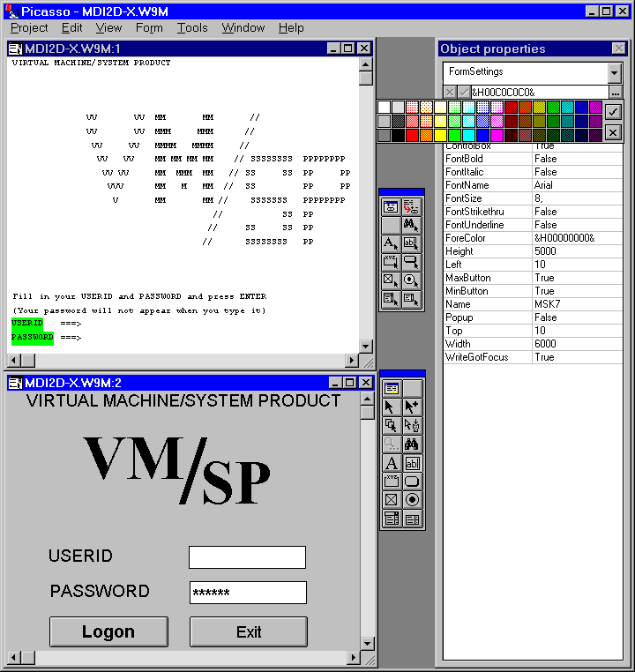Screen dimensions: 635x672
Task: Close the Object properties panel
Action: tap(618, 49)
